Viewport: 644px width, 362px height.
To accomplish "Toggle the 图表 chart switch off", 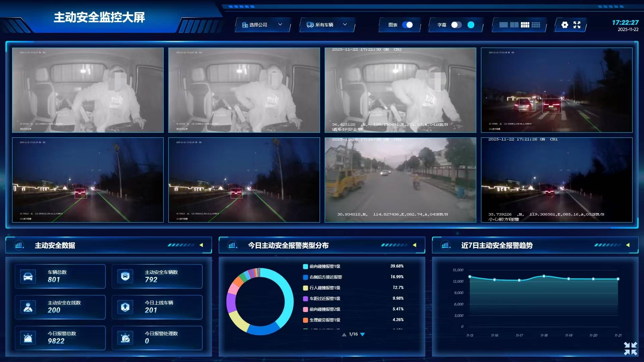I will tap(407, 25).
